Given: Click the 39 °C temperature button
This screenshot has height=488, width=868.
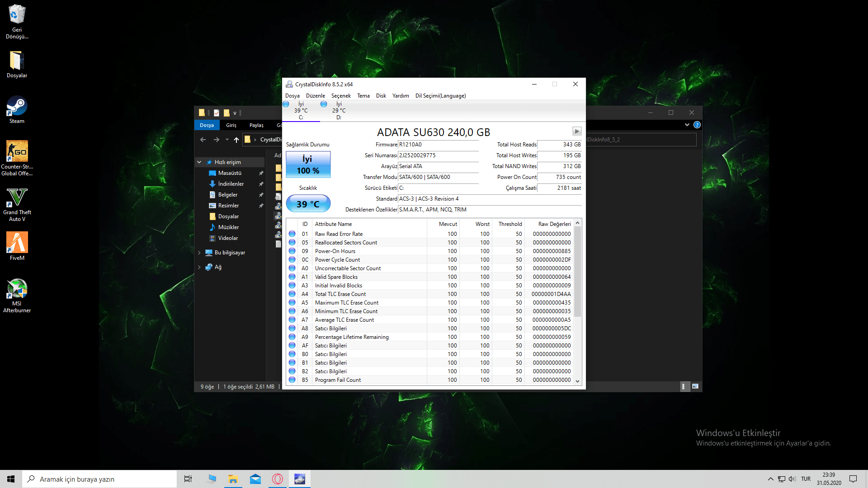Looking at the screenshot, I should point(308,204).
